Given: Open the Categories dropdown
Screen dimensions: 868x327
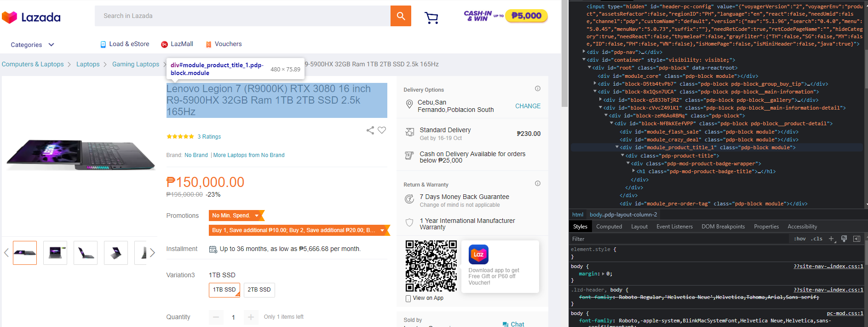Looking at the screenshot, I should (x=32, y=45).
